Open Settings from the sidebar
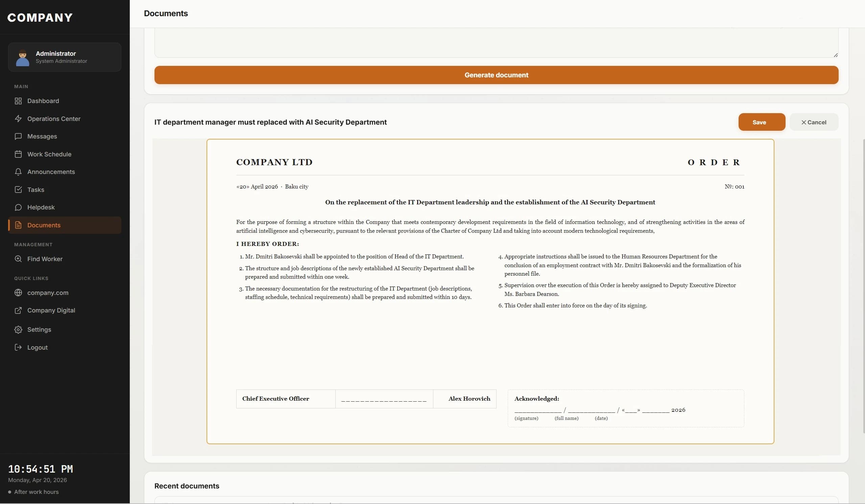This screenshot has width=865, height=504. (x=65, y=330)
